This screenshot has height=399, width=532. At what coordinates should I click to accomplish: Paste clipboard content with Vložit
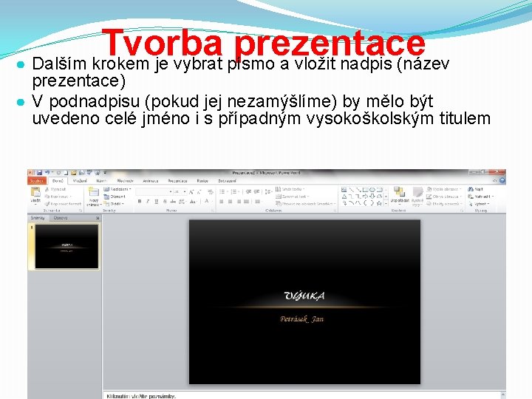point(35,196)
